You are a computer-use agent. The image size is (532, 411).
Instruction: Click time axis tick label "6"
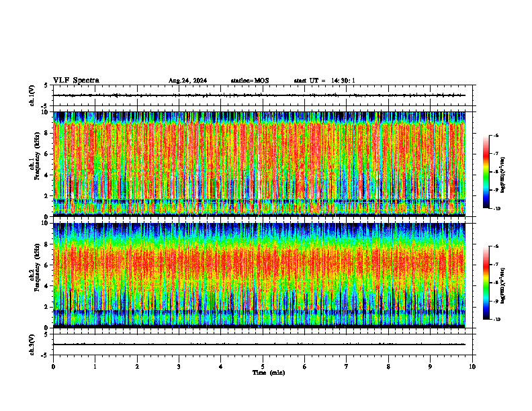305,367
